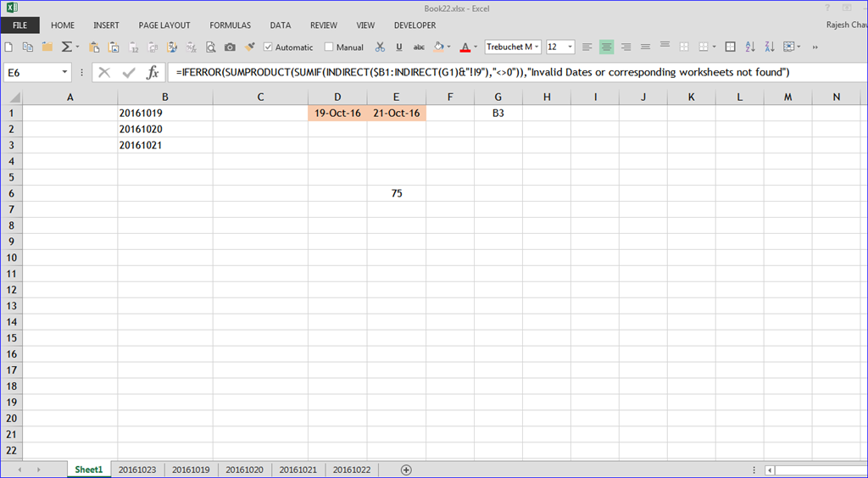Click the Top Align icon
This screenshot has height=478, width=868.
665,45
